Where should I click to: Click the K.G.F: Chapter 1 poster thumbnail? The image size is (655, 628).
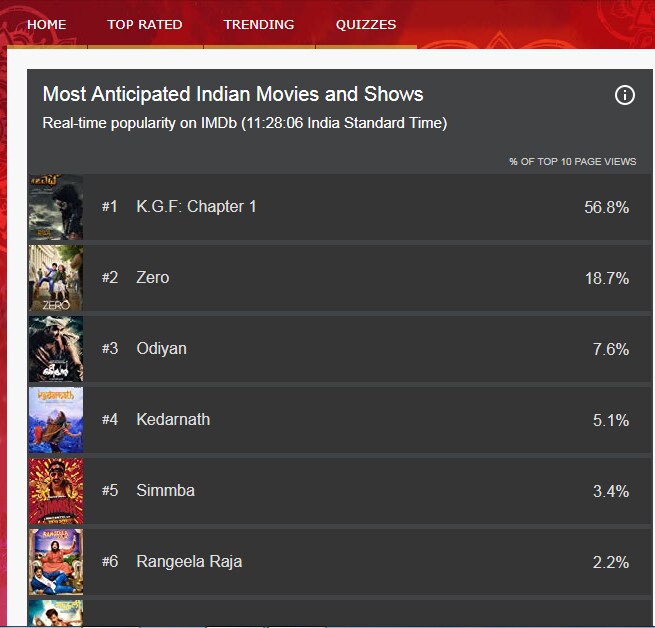pos(56,207)
